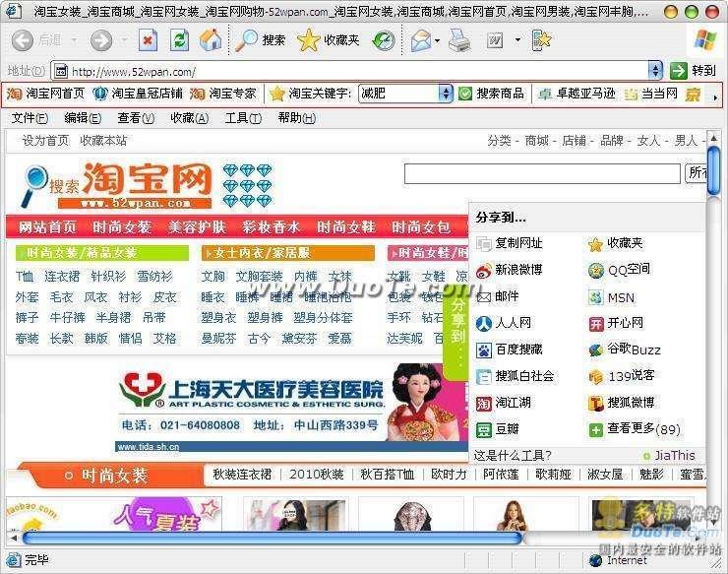Share to 淘江湖 in share panel
728x574 pixels.
(x=504, y=403)
